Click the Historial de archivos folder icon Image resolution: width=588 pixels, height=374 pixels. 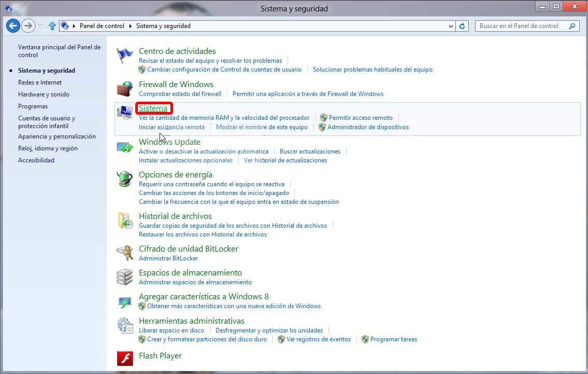click(x=125, y=220)
